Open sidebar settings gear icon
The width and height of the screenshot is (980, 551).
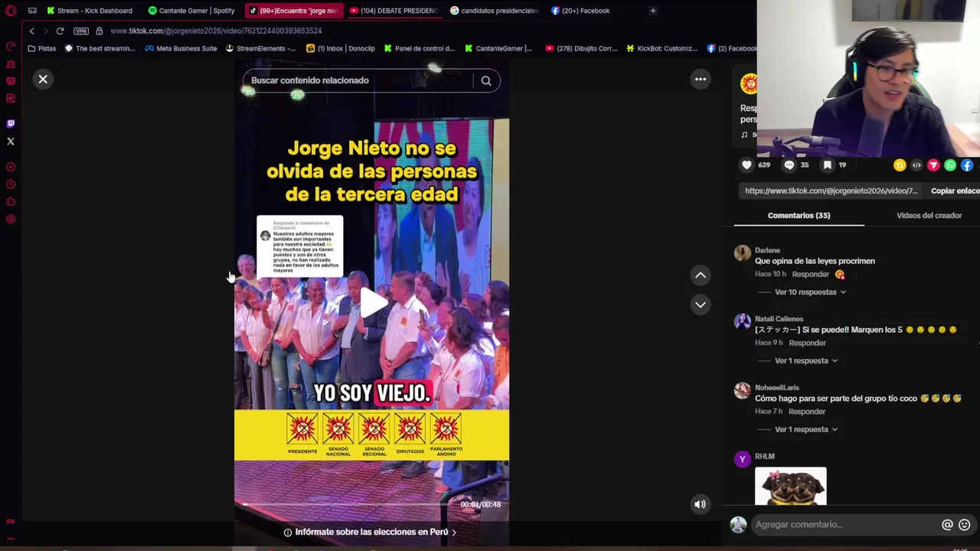11,220
